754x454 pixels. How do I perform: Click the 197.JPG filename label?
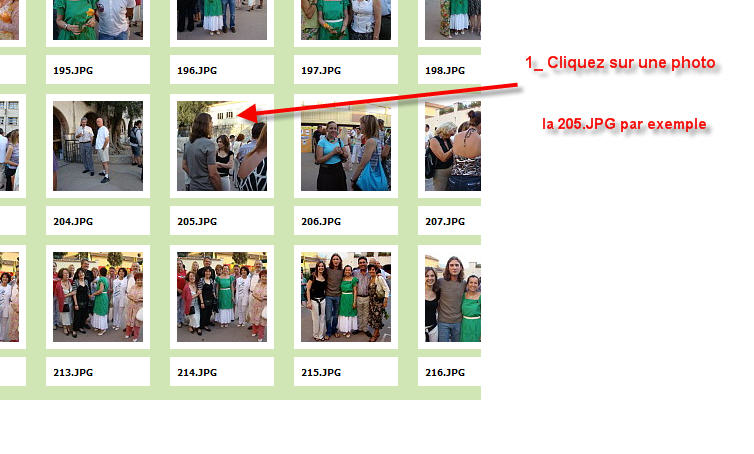pos(321,71)
